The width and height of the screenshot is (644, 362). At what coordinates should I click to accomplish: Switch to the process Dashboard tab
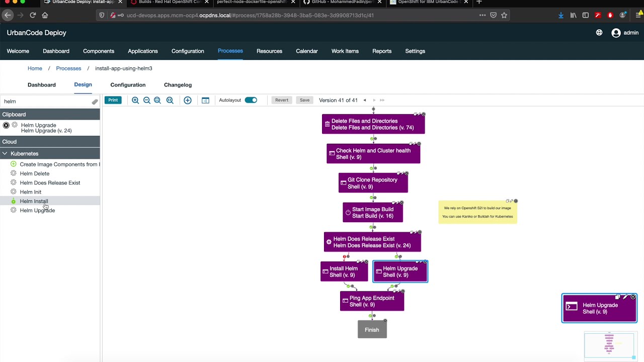[x=42, y=85]
